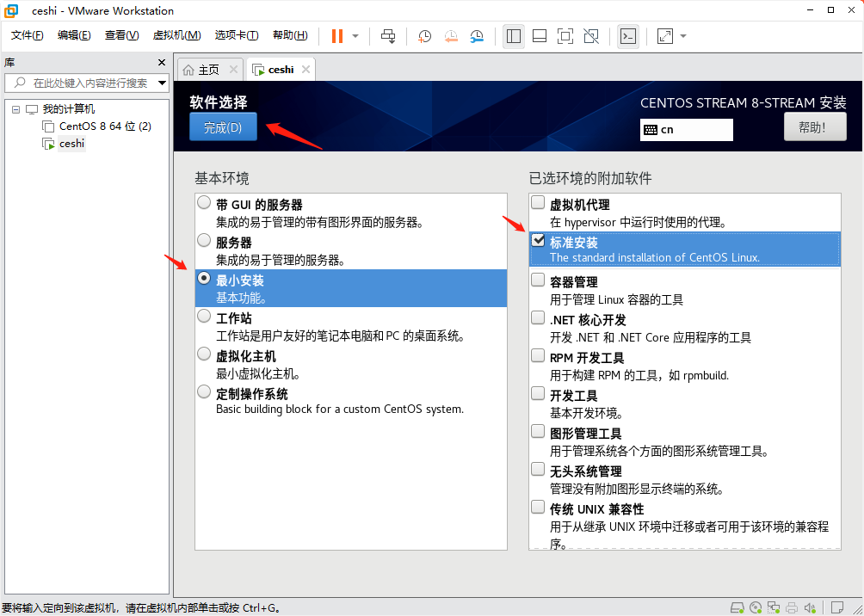864x616 pixels.
Task: Open the 帮助(H) menu
Action: [290, 36]
